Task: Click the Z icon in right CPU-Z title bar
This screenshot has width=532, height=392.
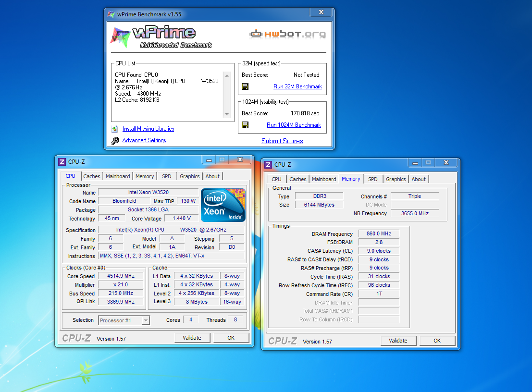Action: pyautogui.click(x=268, y=164)
